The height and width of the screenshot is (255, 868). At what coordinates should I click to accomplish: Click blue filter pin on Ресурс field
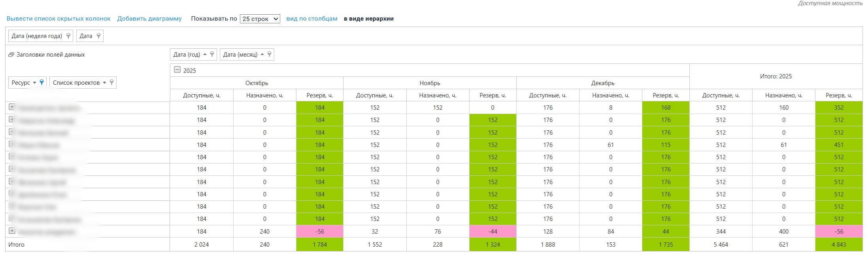42,82
